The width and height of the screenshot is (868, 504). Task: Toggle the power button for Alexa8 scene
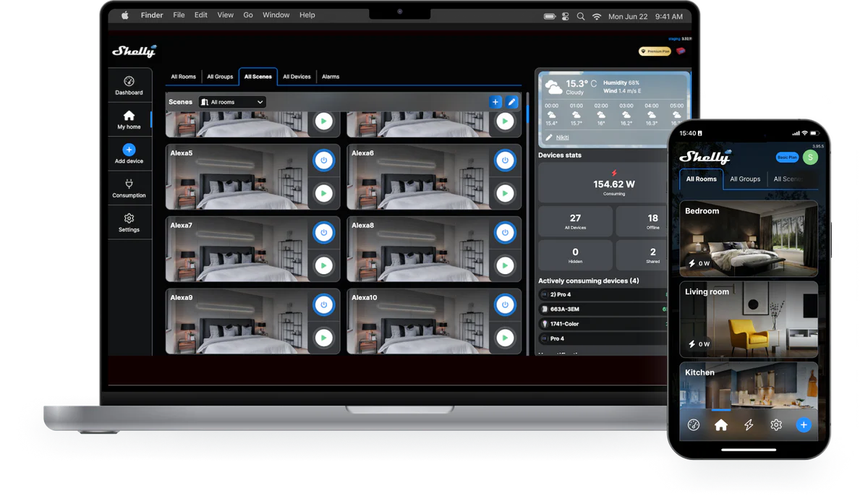(x=505, y=233)
